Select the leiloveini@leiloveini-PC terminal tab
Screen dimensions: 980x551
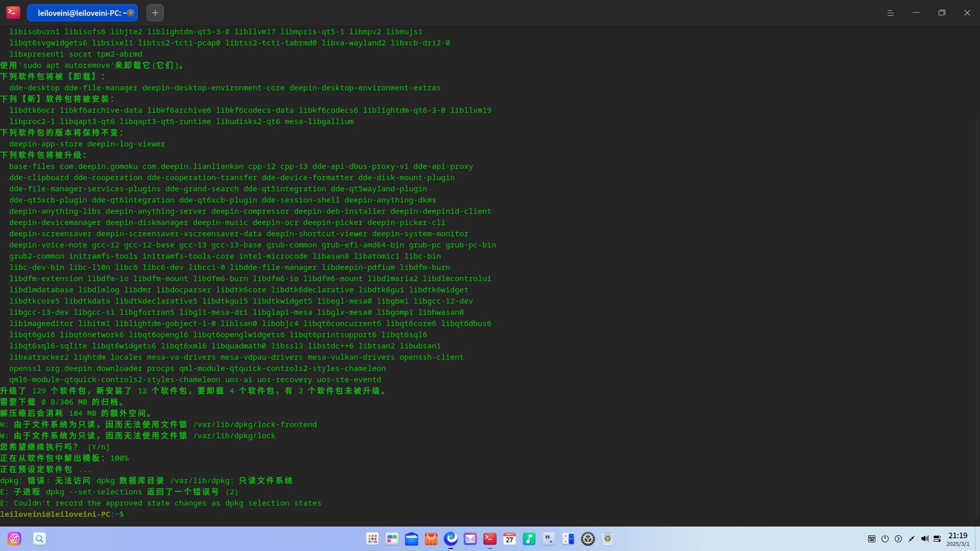tap(82, 13)
